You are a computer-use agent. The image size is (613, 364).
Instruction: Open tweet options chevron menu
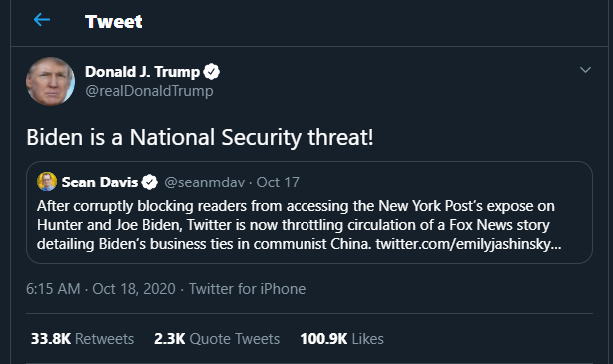pos(585,70)
